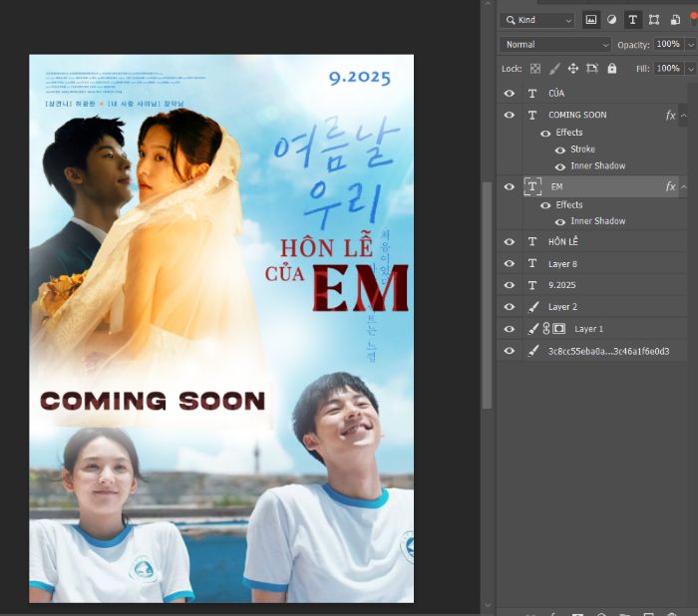The image size is (698, 616).
Task: Prevent artboard auto-nesting lock icon
Action: (x=592, y=69)
